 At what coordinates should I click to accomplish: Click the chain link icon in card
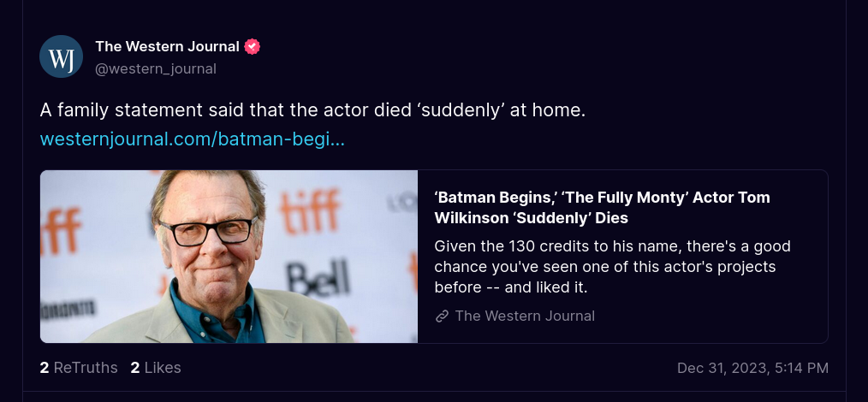[x=442, y=316]
